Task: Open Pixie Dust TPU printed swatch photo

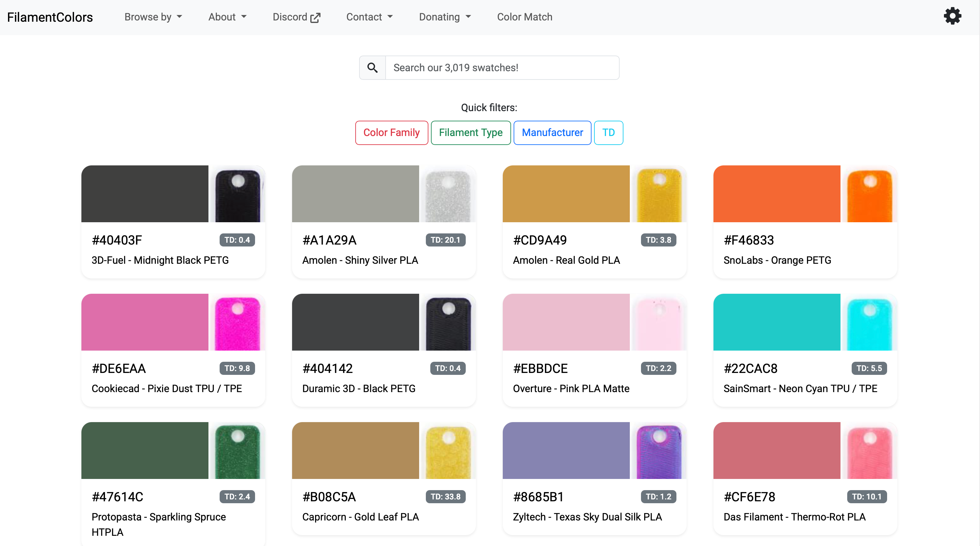Action: [x=237, y=322]
